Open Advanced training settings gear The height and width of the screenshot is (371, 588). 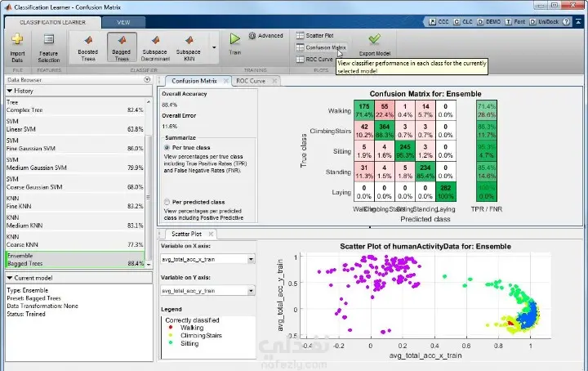coord(252,36)
